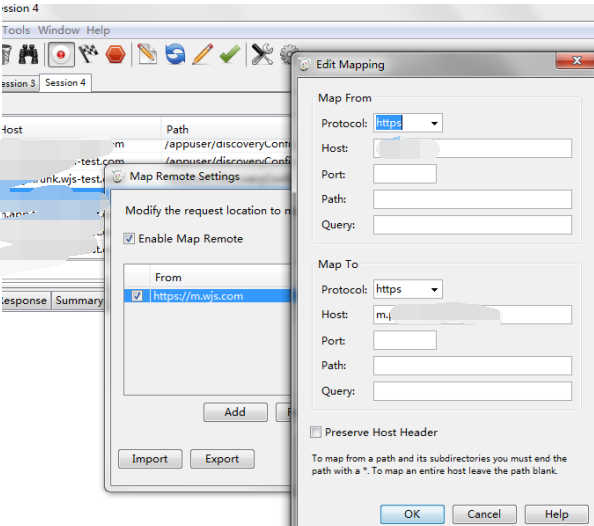Click the note Compose request icon
The height and width of the screenshot is (526, 594).
coord(147,54)
